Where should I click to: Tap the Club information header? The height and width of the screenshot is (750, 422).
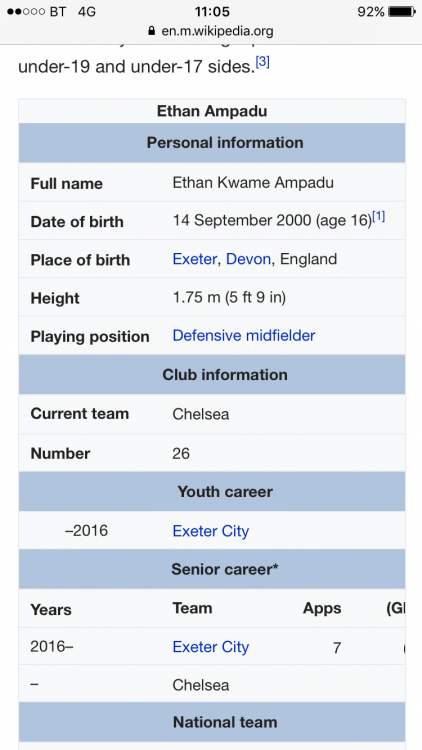pos(212,375)
